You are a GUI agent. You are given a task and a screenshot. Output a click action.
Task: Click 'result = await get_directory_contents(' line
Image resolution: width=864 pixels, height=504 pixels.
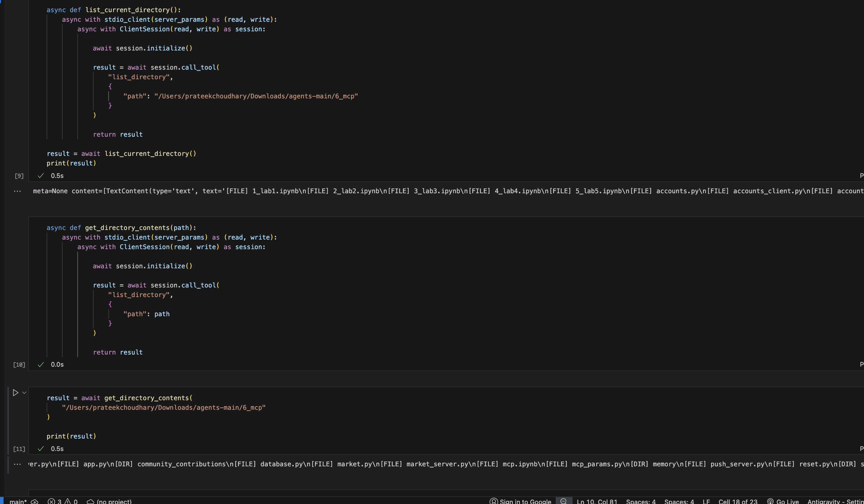click(x=120, y=398)
